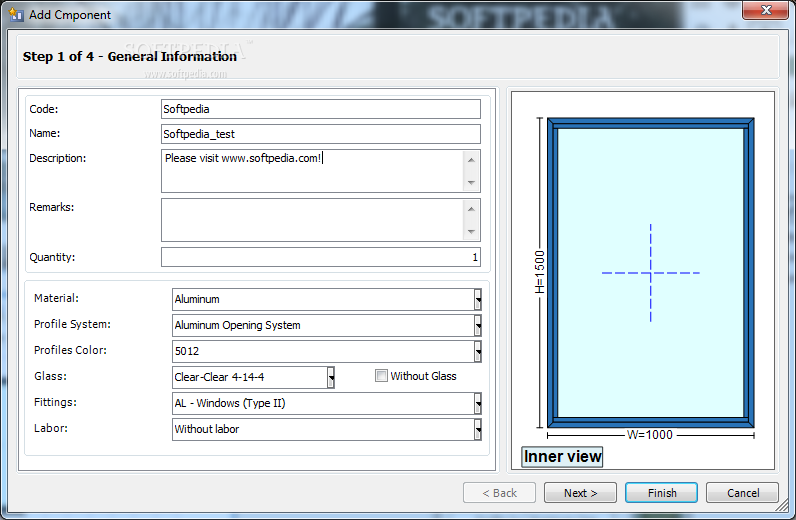Screen dimensions: 796x520
Task: Focus the Code input field
Action: 321,109
